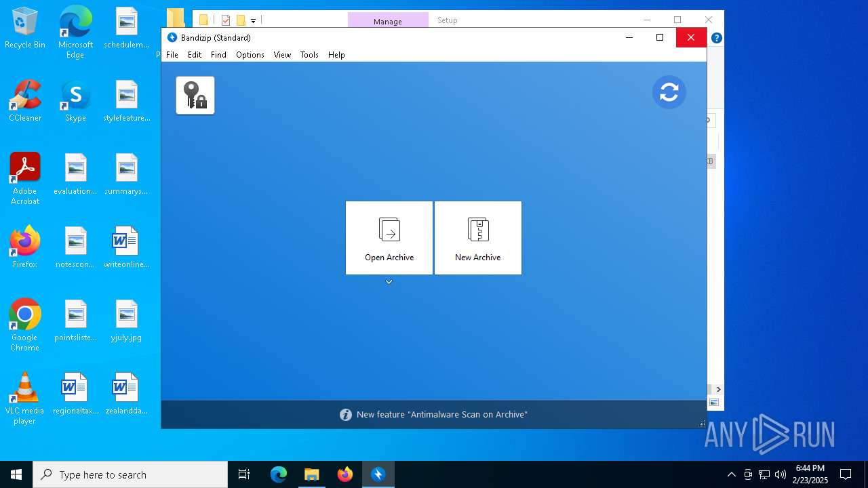
Task: Show hidden system tray icons
Action: click(x=731, y=474)
